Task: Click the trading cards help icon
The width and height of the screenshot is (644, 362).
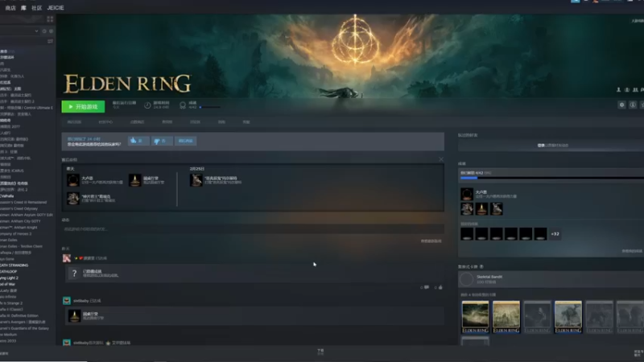Action: coord(481,267)
